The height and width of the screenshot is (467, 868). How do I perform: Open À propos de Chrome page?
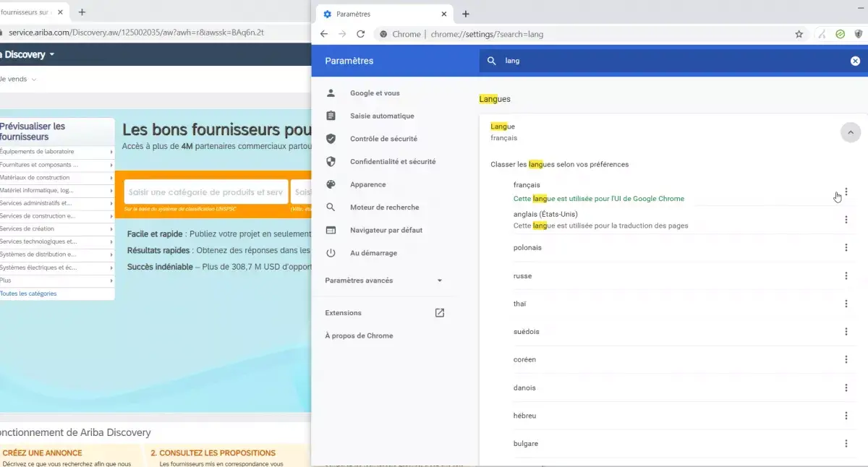pyautogui.click(x=359, y=336)
